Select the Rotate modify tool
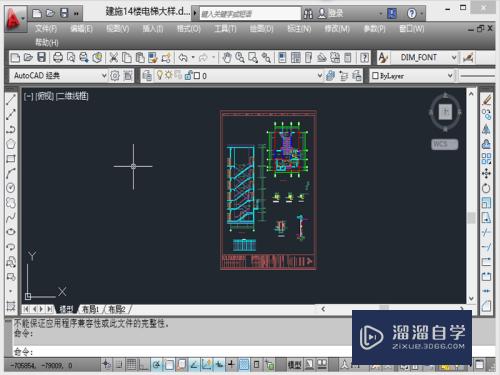The height and width of the screenshot is (375, 500). tap(486, 188)
